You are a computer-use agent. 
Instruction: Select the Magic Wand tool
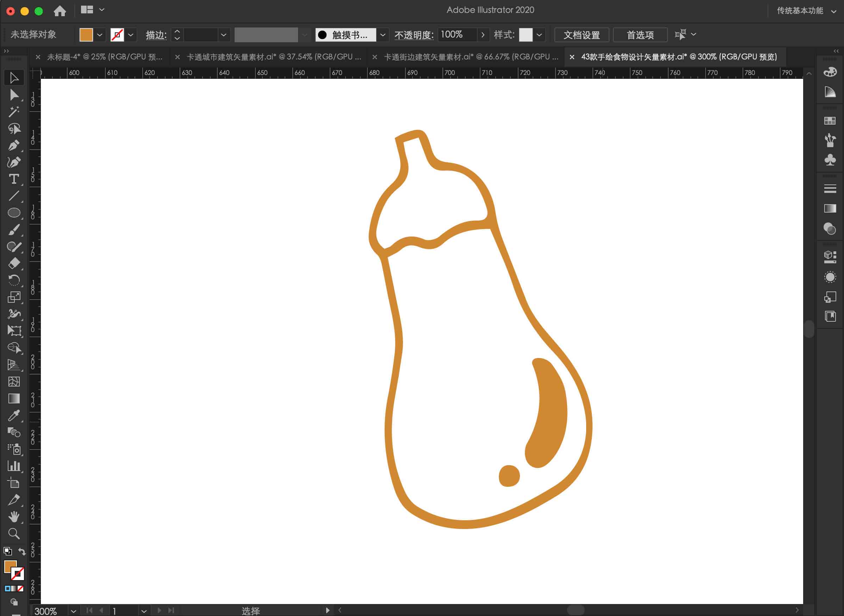14,112
